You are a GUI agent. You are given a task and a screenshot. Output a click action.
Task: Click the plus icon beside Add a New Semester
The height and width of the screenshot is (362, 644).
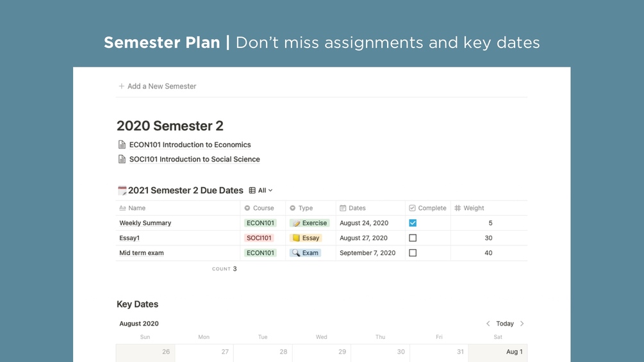pyautogui.click(x=121, y=86)
